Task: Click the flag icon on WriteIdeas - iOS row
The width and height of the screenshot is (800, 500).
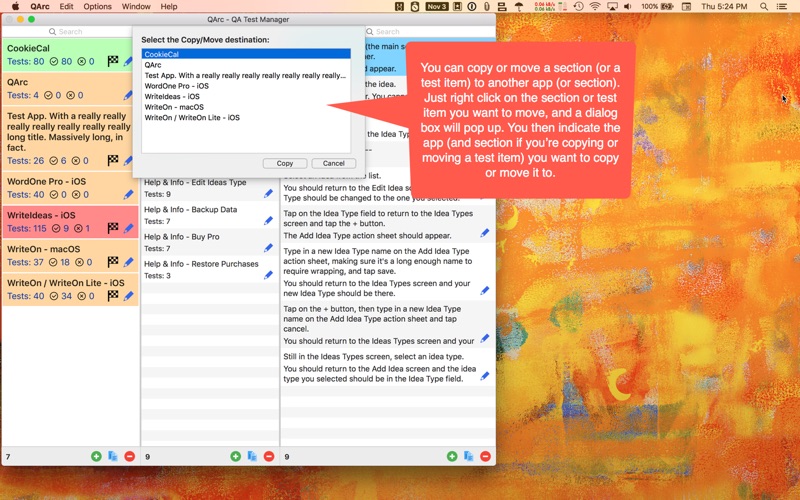Action: 113,228
